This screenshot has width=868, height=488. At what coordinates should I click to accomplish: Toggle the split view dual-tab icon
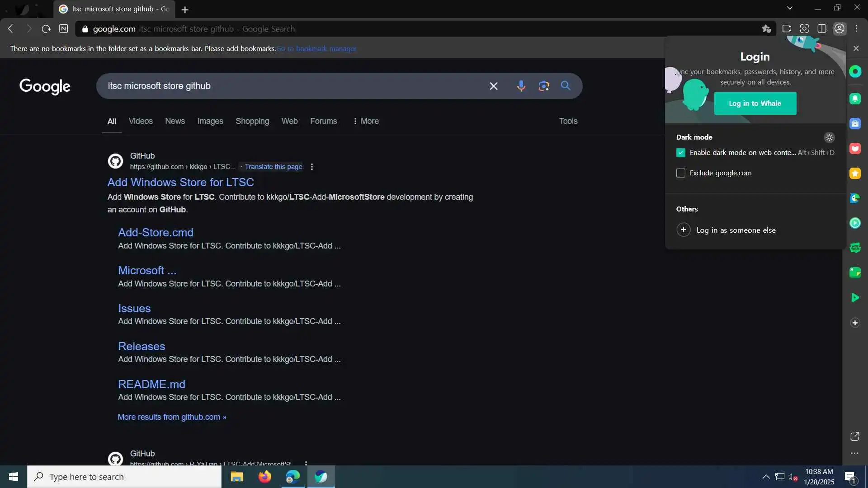tap(822, 28)
